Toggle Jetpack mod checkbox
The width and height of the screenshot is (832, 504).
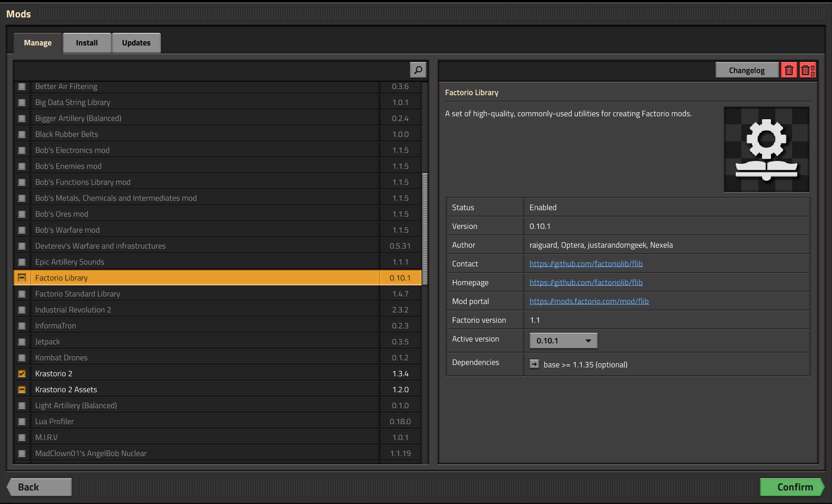pos(22,342)
